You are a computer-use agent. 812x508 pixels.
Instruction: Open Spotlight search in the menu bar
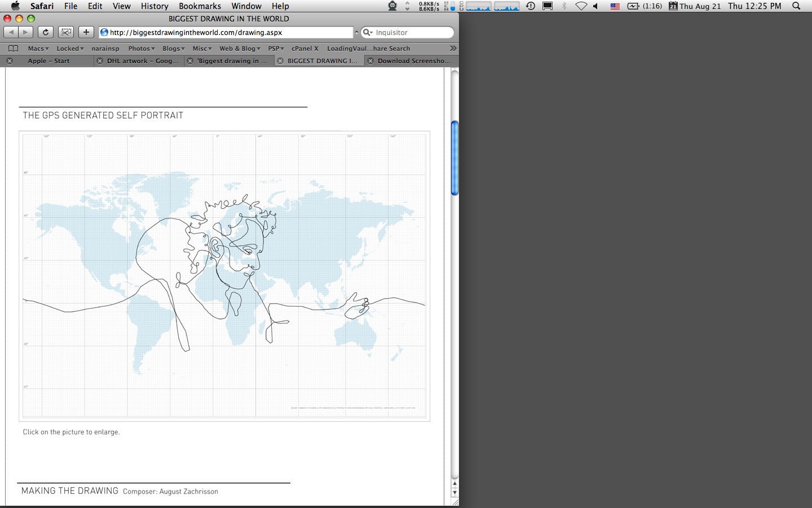click(796, 6)
